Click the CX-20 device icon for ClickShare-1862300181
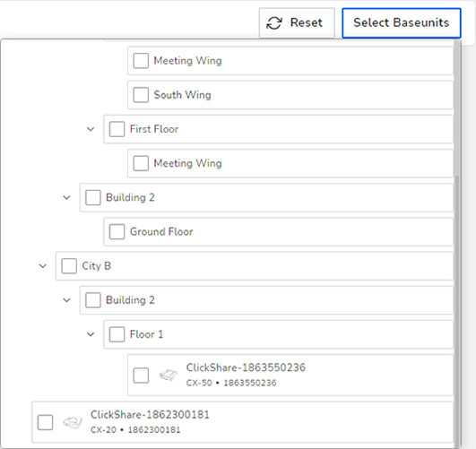The width and height of the screenshot is (476, 449). (73, 422)
